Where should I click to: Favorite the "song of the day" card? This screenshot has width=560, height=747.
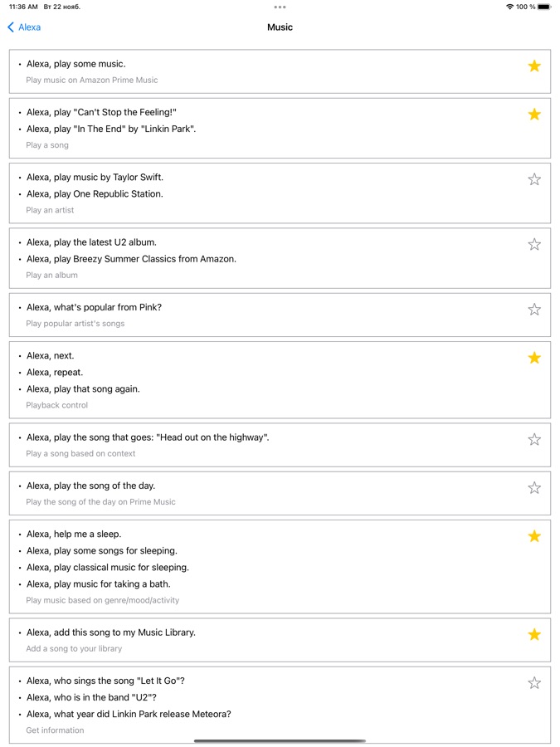[x=534, y=487]
